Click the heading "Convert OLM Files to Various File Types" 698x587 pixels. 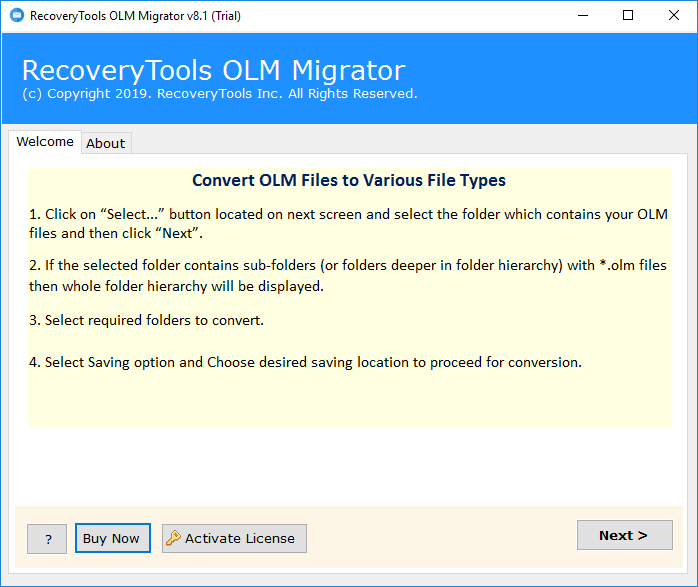tap(349, 180)
